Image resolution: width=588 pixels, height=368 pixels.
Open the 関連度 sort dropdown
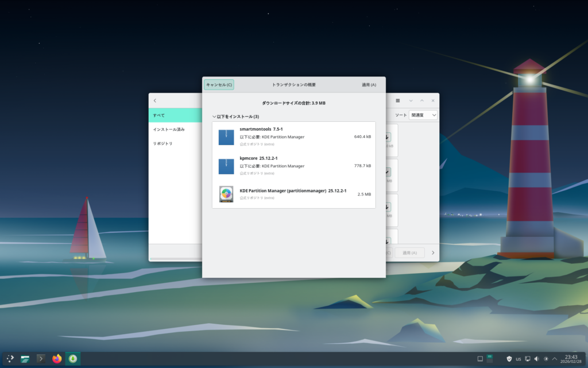tap(423, 115)
